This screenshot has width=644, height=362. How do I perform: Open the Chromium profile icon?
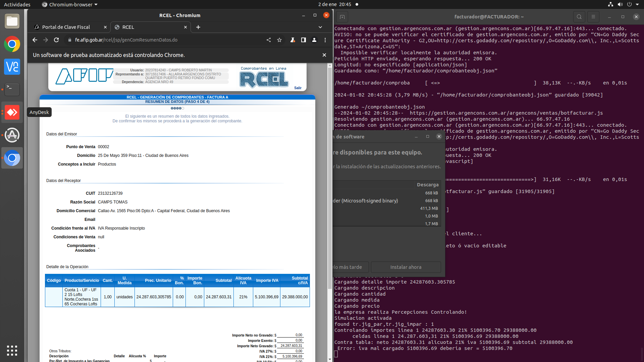click(314, 40)
